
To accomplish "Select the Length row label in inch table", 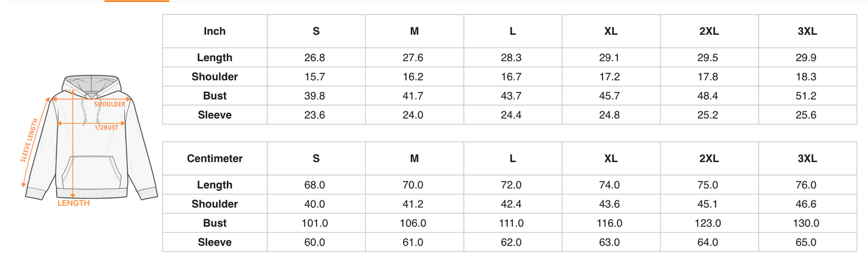I will click(215, 58).
